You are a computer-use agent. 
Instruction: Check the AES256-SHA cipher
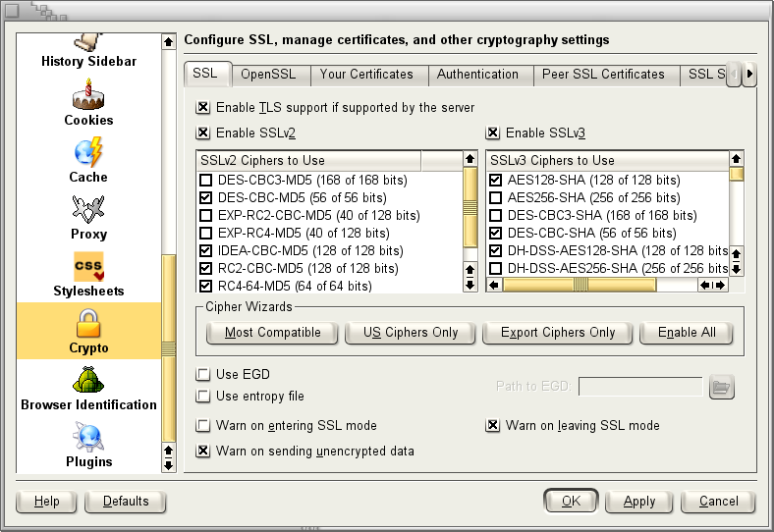coord(495,197)
